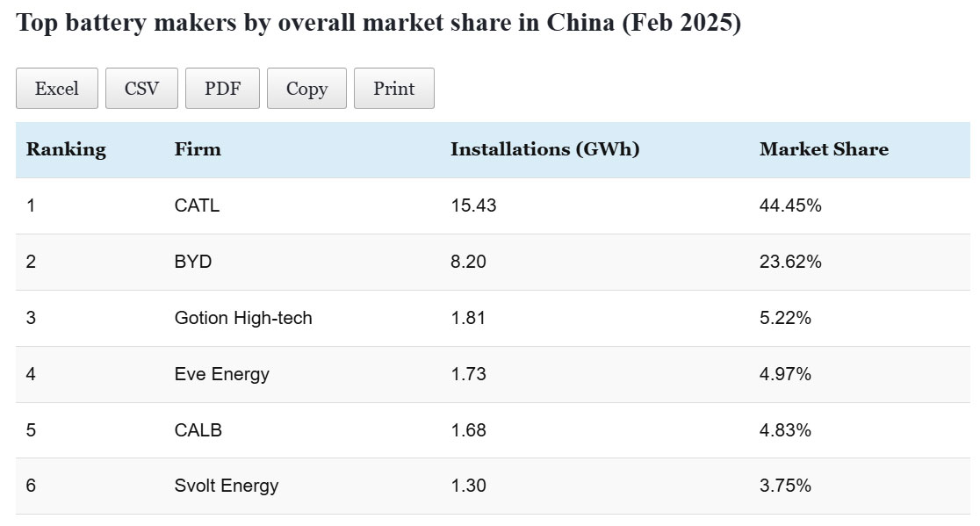This screenshot has width=980, height=526.
Task: Sort by Installations (GWh) header
Action: [x=544, y=149]
